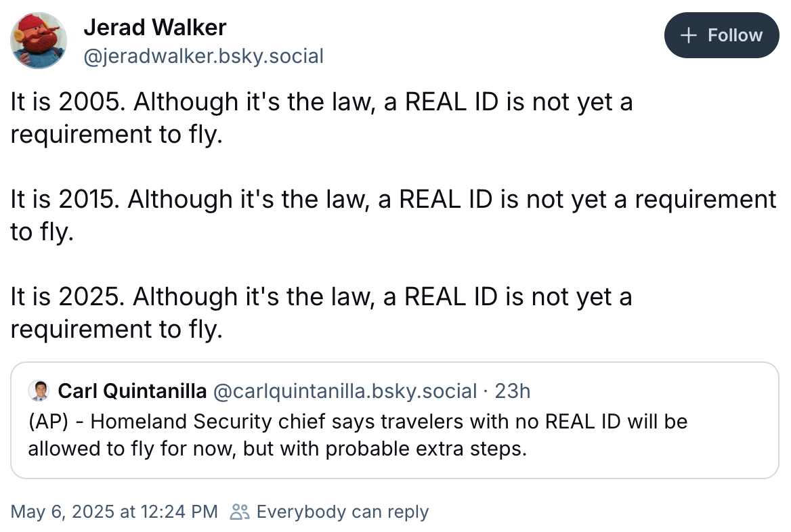The image size is (791, 532).
Task: Click the '23h' timestamp on quoted post
Action: (x=517, y=391)
